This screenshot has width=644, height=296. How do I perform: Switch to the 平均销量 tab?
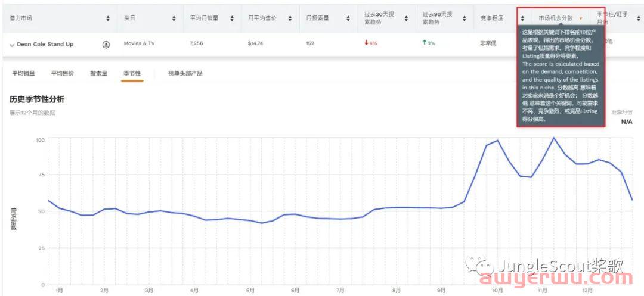pos(23,73)
